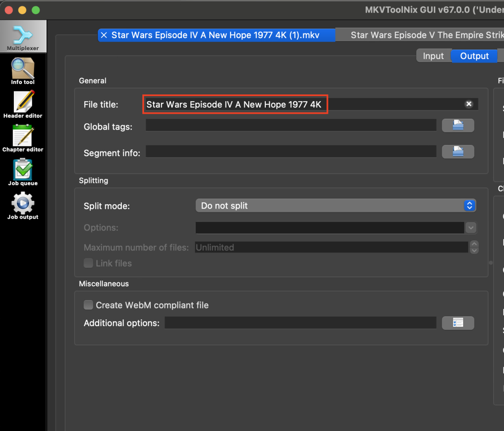Screen dimensions: 504x431
Task: Close the MKVToolNix window
Action: pyautogui.click(x=9, y=10)
